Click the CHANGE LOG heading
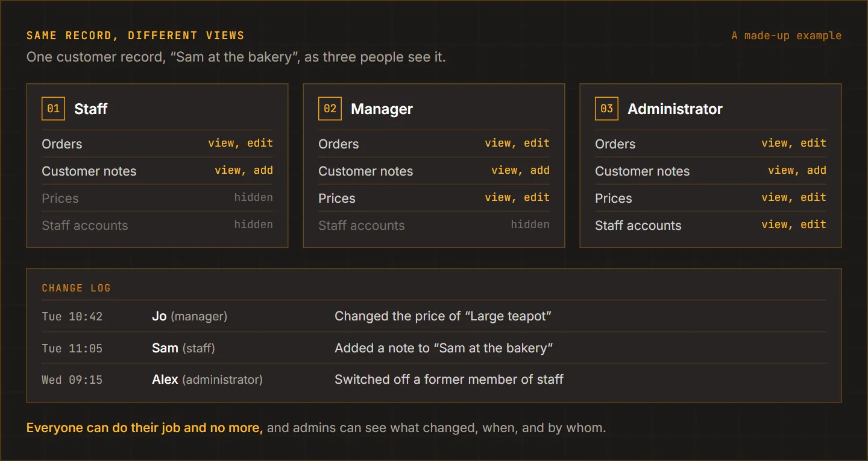Viewport: 868px width, 461px height. point(77,288)
